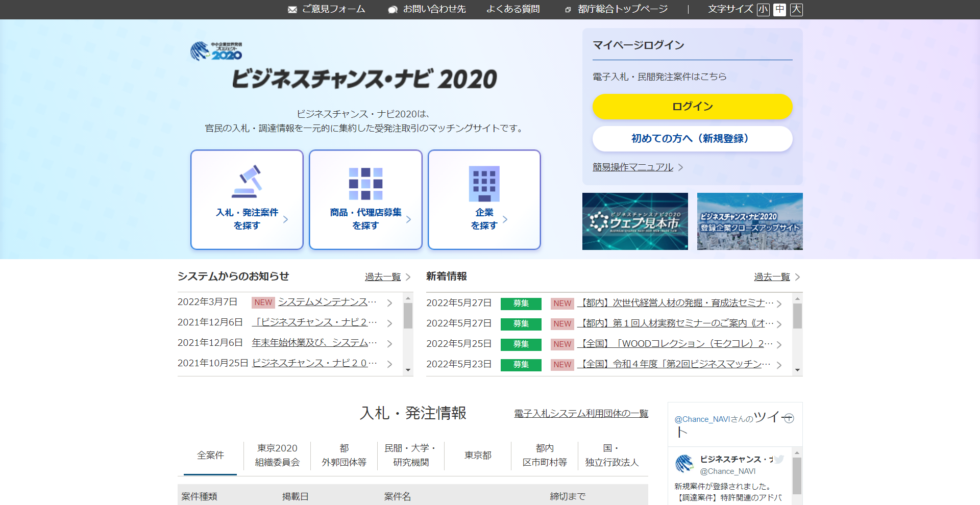Open the 簡易操作マニュアル link
980x505 pixels.
coord(633,167)
